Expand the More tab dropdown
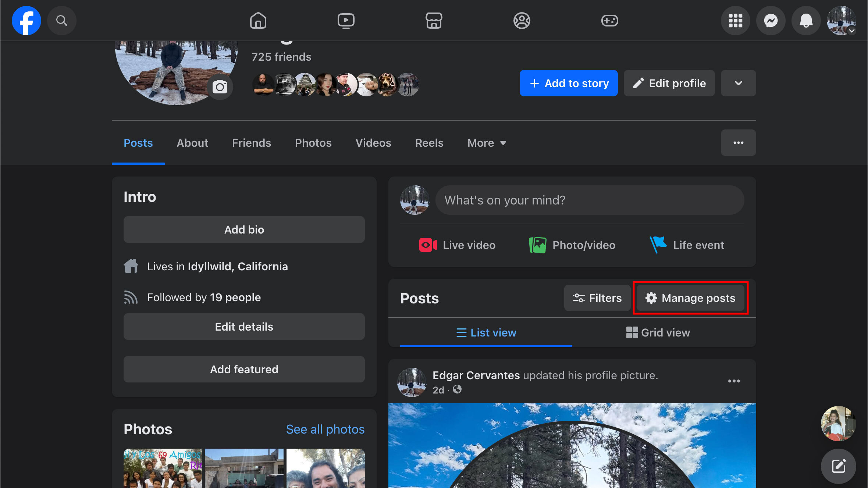Viewport: 868px width, 488px height. 487,143
